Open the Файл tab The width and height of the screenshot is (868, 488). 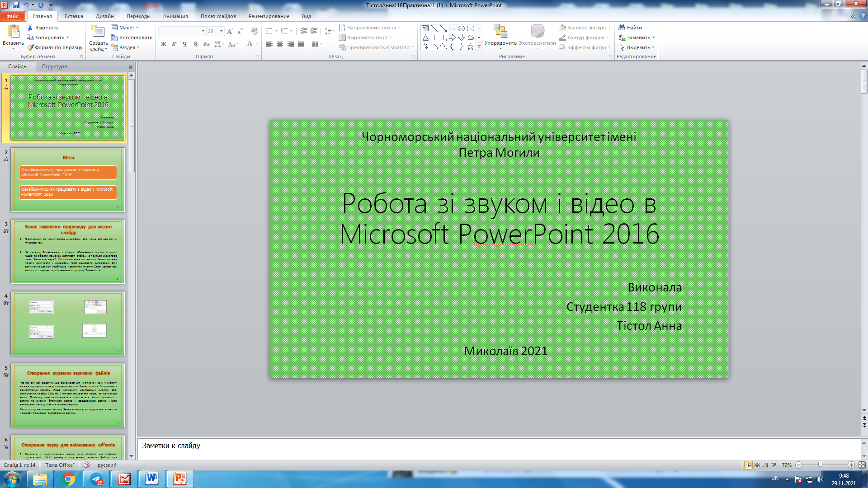pos(13,16)
